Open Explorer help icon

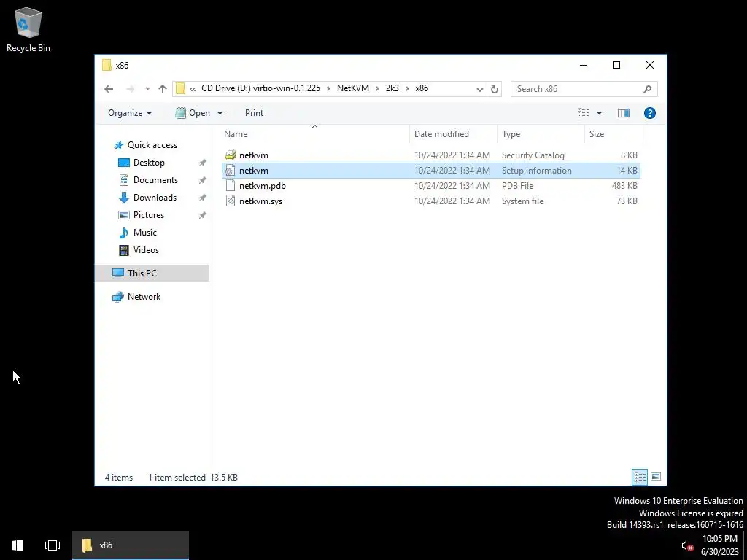coord(650,113)
